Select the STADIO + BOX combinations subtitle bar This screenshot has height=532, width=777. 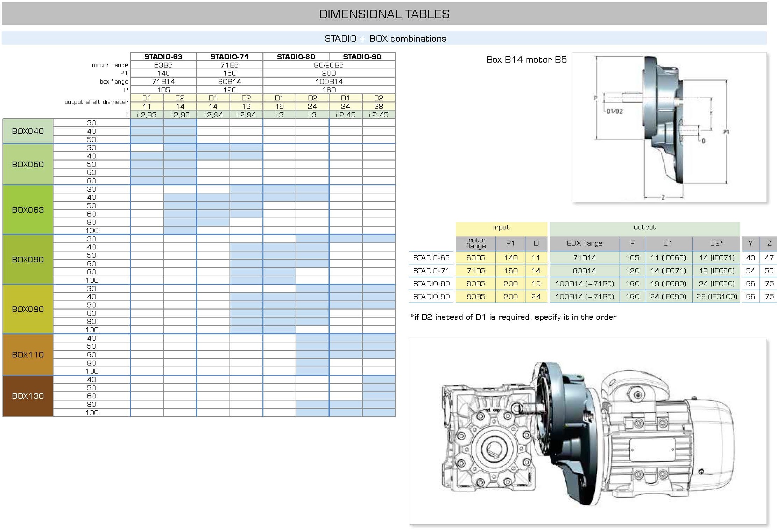click(x=385, y=38)
